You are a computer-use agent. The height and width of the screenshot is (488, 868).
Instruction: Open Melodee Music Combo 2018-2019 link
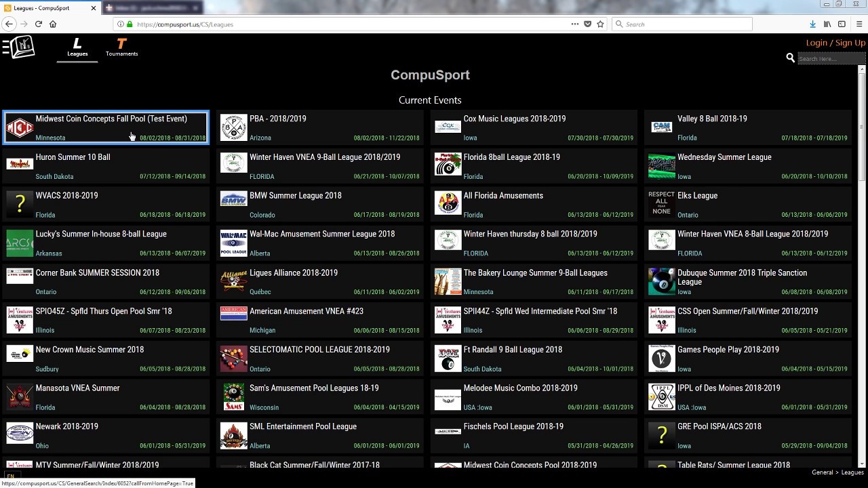tap(521, 388)
